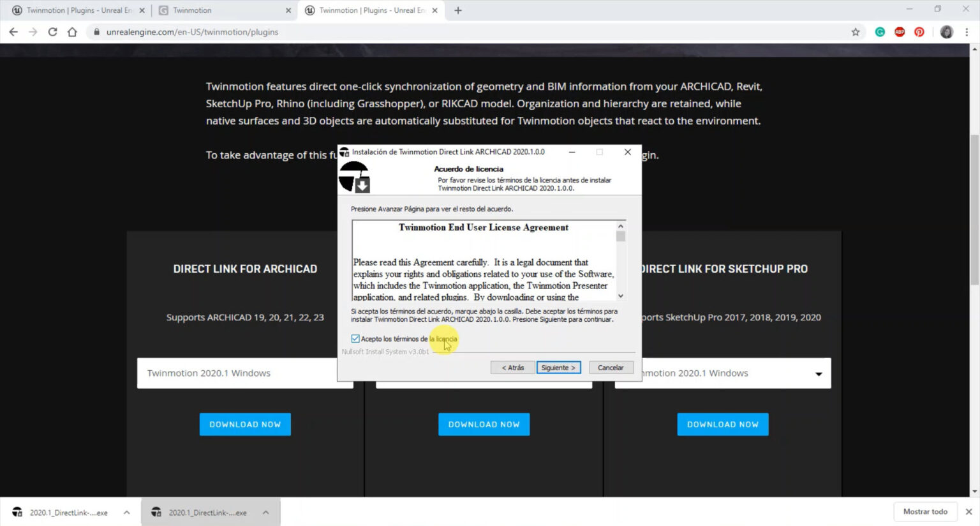Go back with the browser back arrow
980x526 pixels.
(x=13, y=32)
